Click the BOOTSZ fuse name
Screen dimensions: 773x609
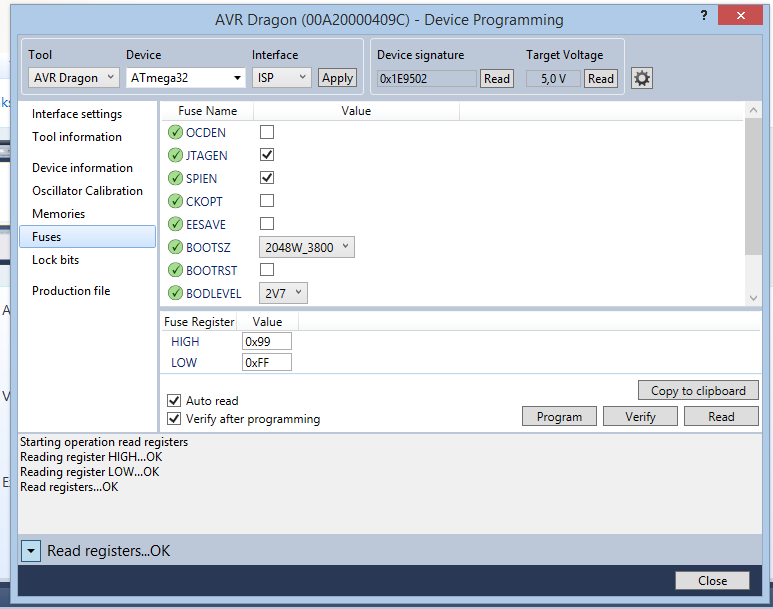point(208,247)
